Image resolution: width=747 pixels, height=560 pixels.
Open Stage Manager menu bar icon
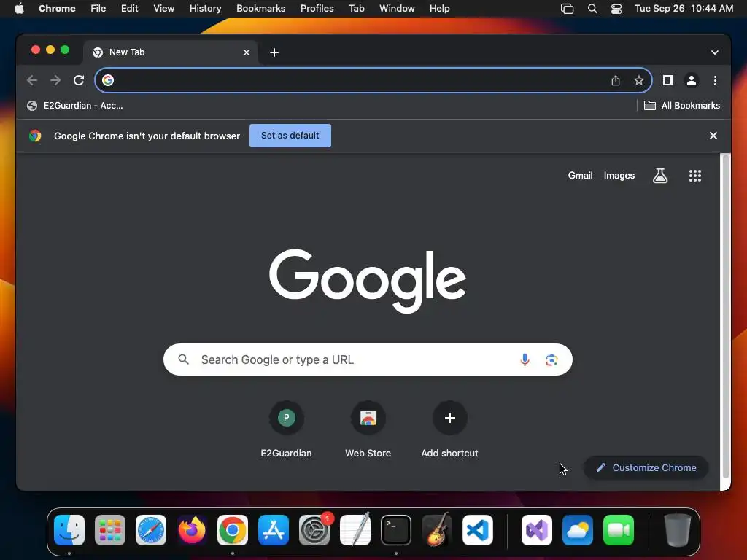567,9
